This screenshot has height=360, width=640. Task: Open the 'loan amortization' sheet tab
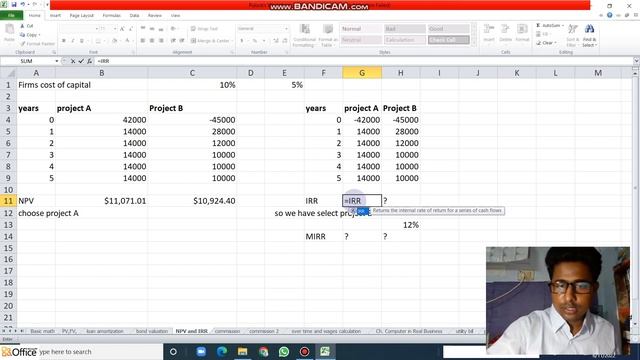tap(104, 331)
